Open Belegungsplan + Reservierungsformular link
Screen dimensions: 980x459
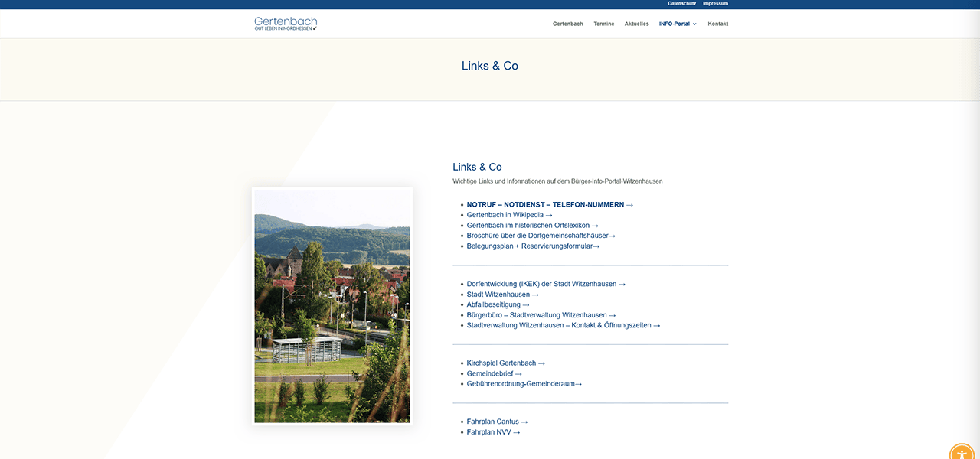click(533, 246)
